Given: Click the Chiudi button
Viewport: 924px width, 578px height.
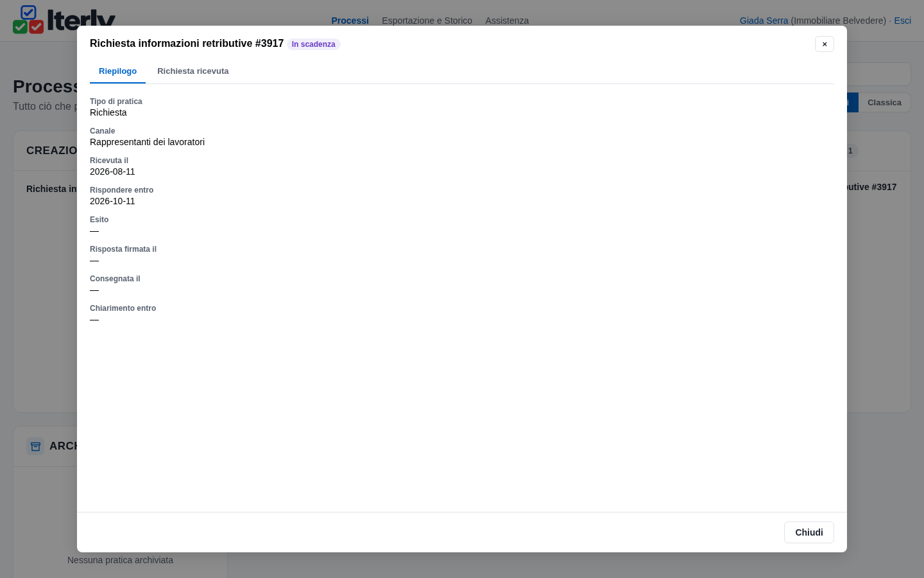Looking at the screenshot, I should pyautogui.click(x=809, y=532).
